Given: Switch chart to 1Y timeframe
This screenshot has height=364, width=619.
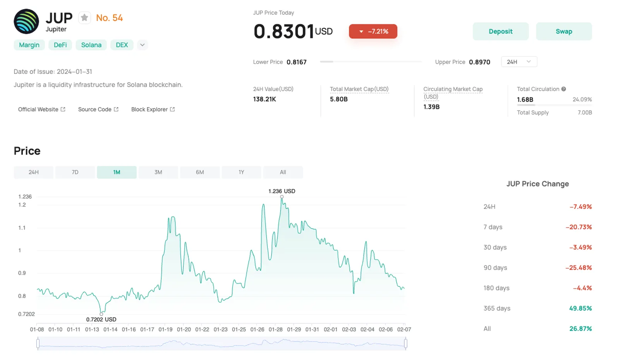Looking at the screenshot, I should 241,172.
